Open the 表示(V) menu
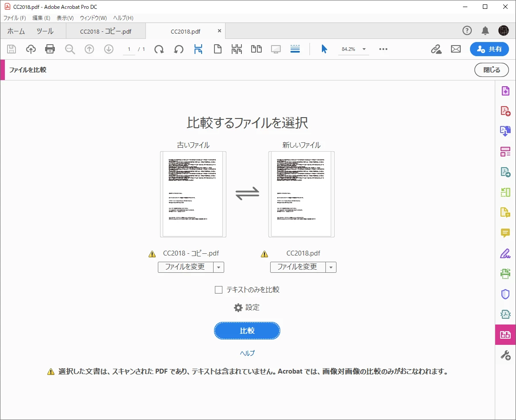516x420 pixels. tap(65, 18)
